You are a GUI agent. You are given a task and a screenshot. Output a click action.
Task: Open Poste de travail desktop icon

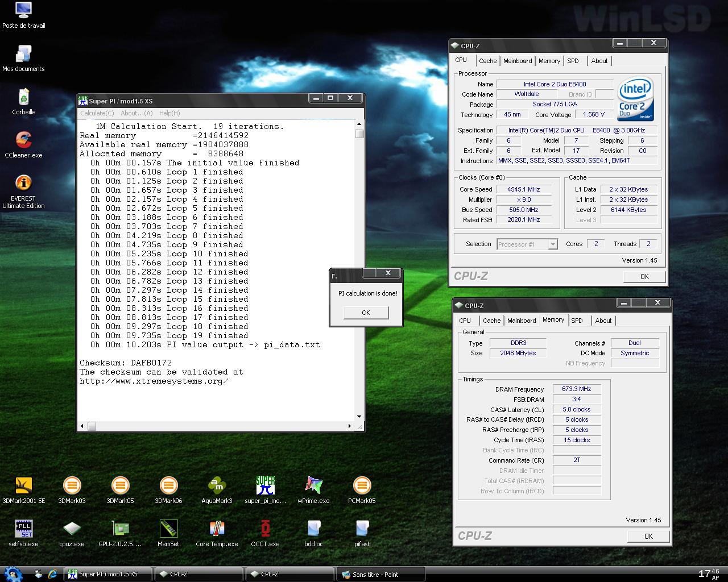[23, 15]
